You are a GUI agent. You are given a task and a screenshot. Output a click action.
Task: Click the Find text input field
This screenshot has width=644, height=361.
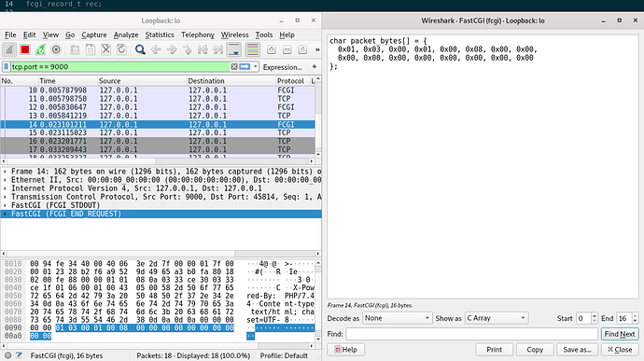pos(472,334)
